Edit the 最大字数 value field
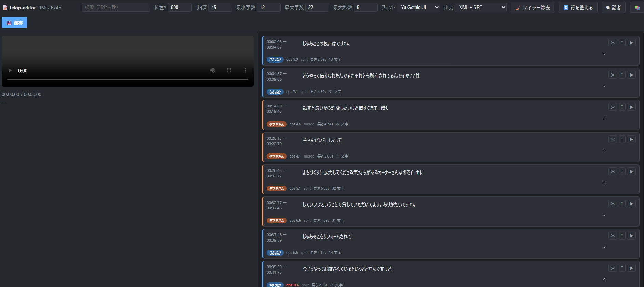644x287 pixels. 317,7
